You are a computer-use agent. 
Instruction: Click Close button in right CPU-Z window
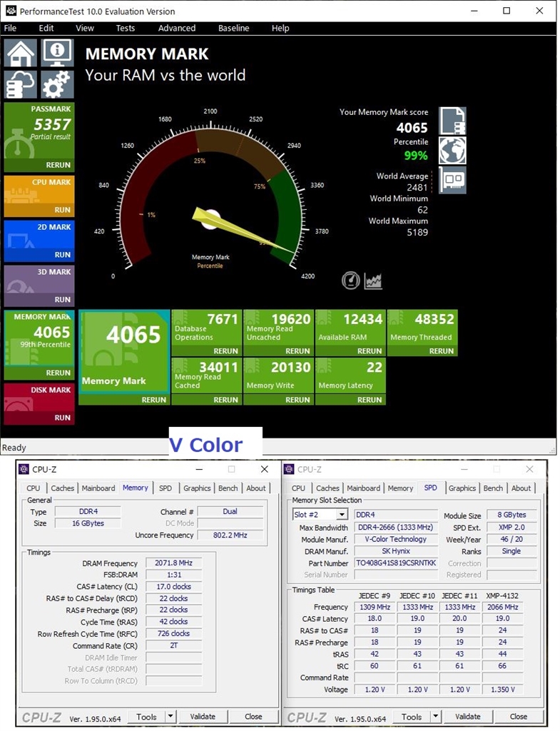519,717
